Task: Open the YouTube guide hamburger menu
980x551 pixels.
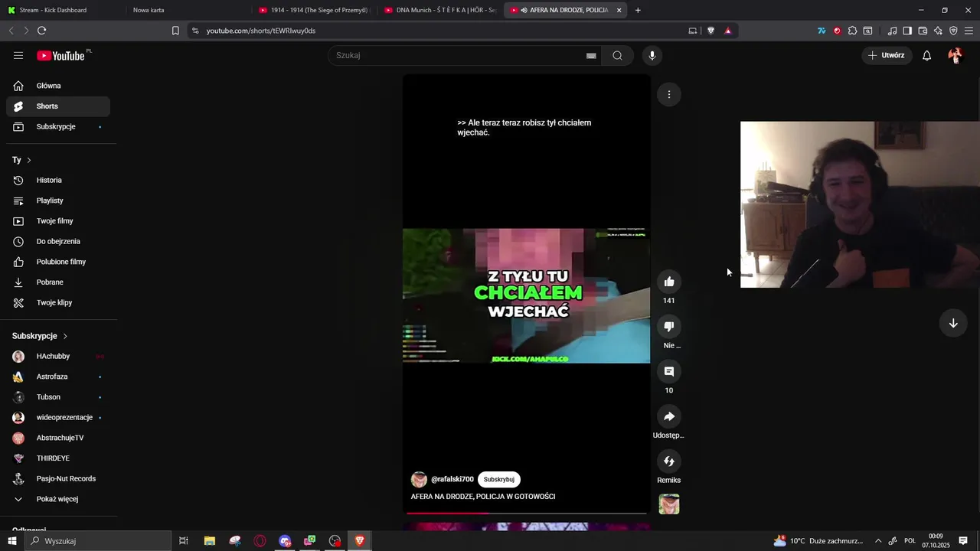Action: [x=18, y=55]
